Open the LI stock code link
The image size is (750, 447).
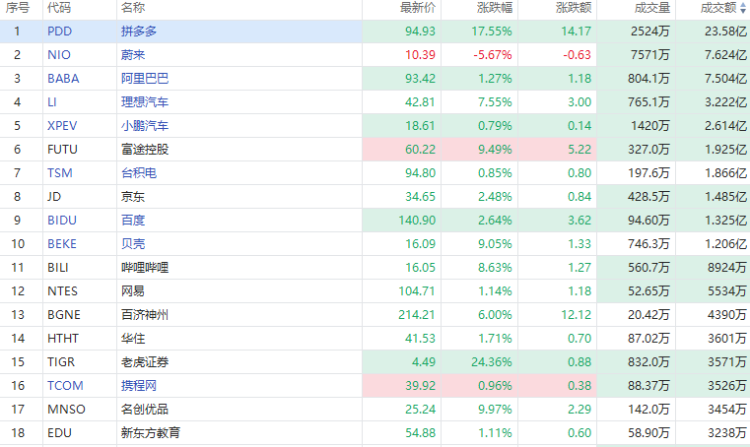pos(52,102)
